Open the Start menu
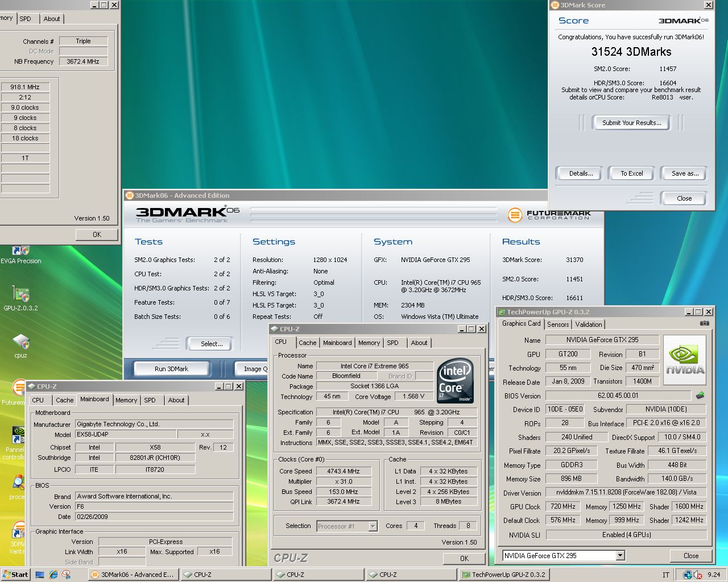Image resolution: width=728 pixels, height=582 pixels. click(x=15, y=575)
